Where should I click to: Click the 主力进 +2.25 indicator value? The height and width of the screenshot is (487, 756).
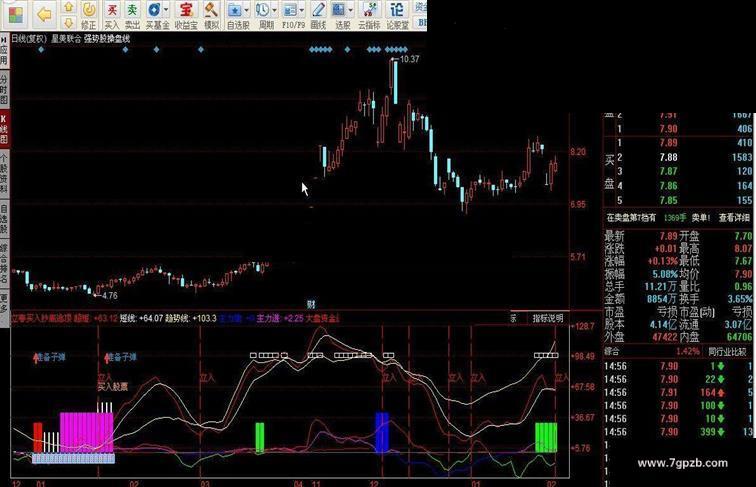pyautogui.click(x=280, y=318)
